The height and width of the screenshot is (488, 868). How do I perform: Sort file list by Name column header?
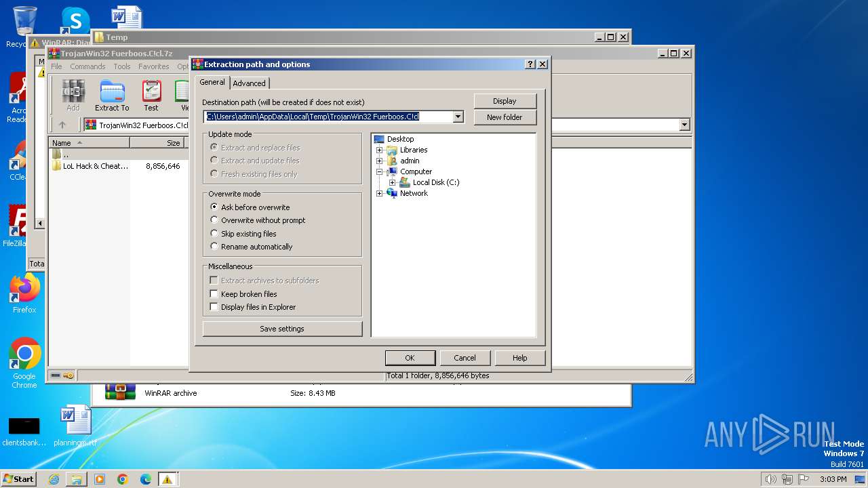89,143
